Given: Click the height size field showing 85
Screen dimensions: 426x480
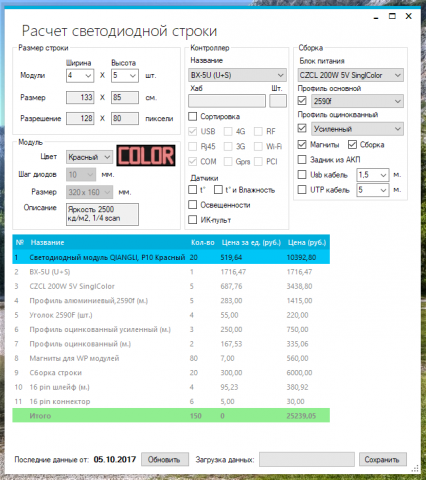Looking at the screenshot, I should click(125, 98).
